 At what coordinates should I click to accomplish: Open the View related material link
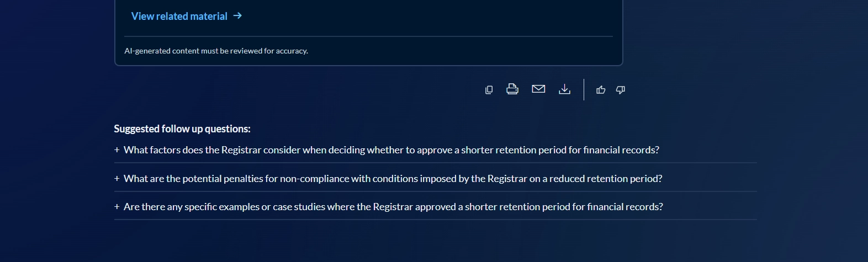click(179, 16)
